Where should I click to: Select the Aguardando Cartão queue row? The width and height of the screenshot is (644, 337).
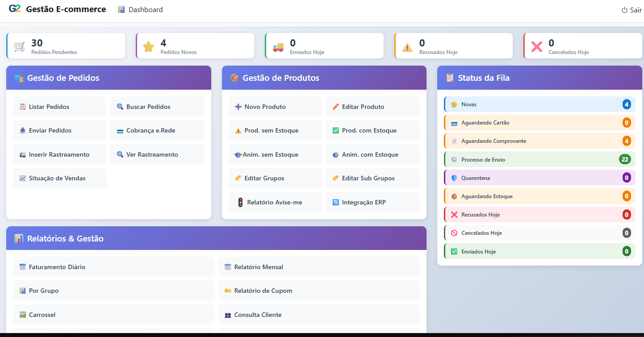point(539,123)
